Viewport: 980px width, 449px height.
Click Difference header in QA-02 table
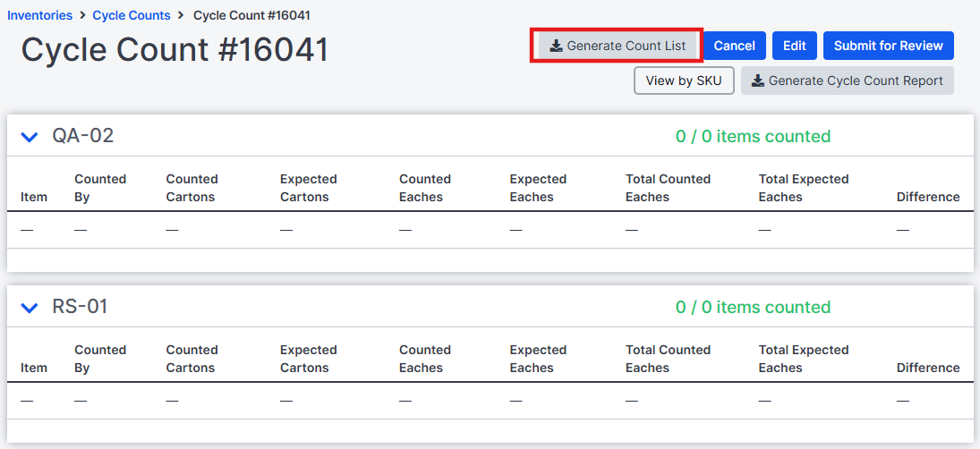(928, 197)
